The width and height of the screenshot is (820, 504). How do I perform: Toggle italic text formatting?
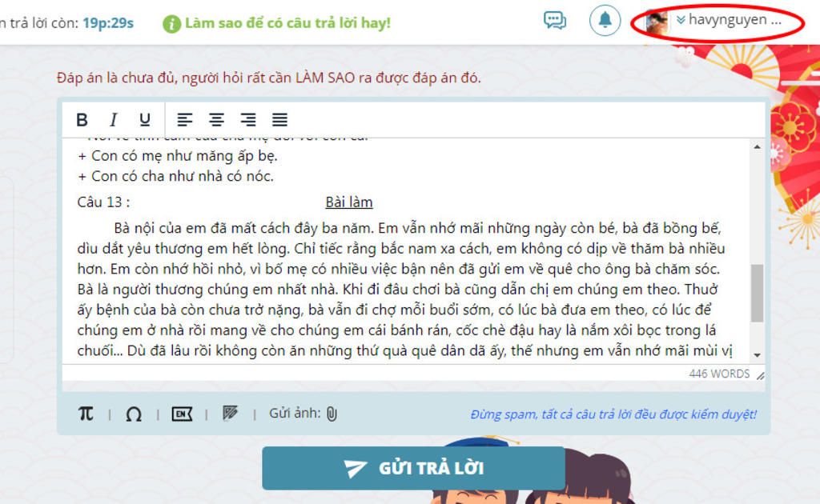tap(113, 120)
